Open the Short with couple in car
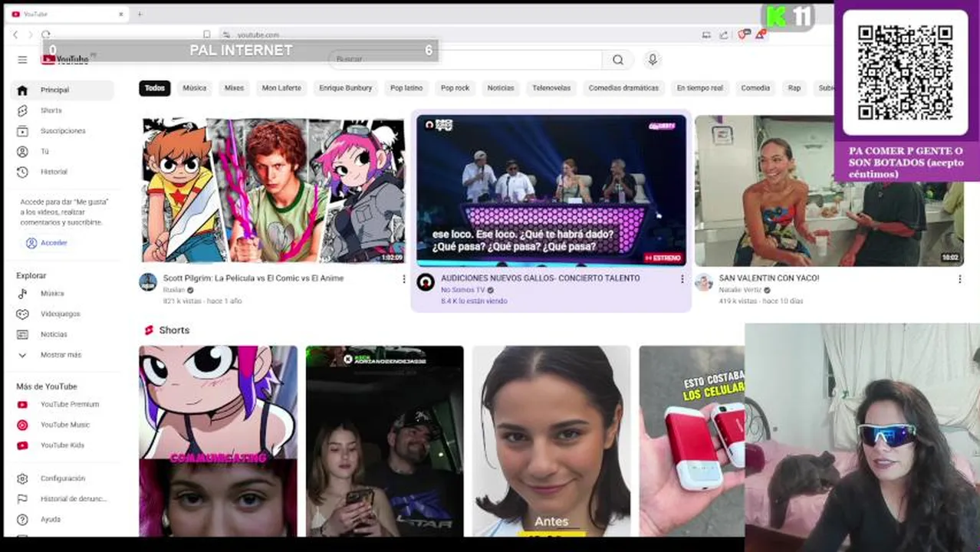The width and height of the screenshot is (980, 552). [385, 441]
